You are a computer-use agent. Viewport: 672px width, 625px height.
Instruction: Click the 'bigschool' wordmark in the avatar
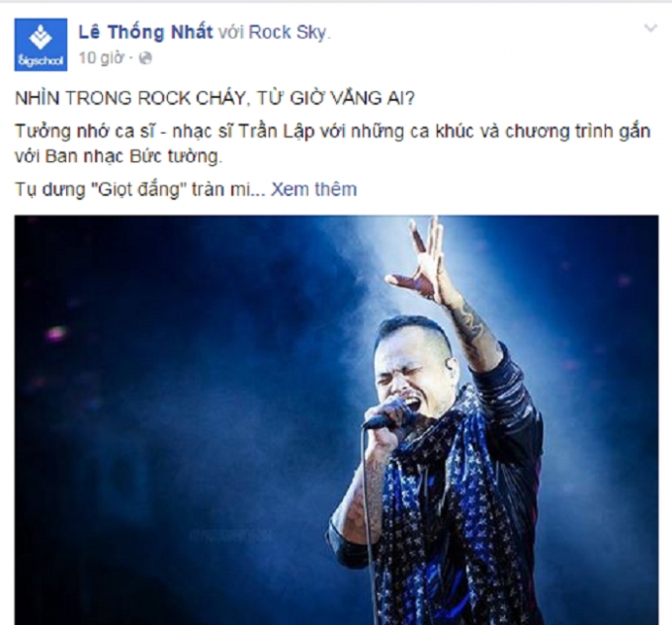click(x=41, y=61)
